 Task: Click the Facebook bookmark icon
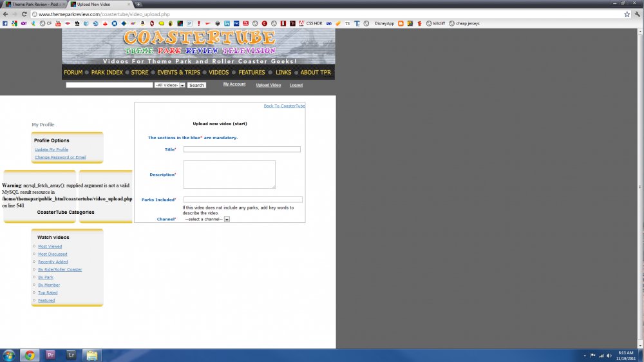pos(5,23)
